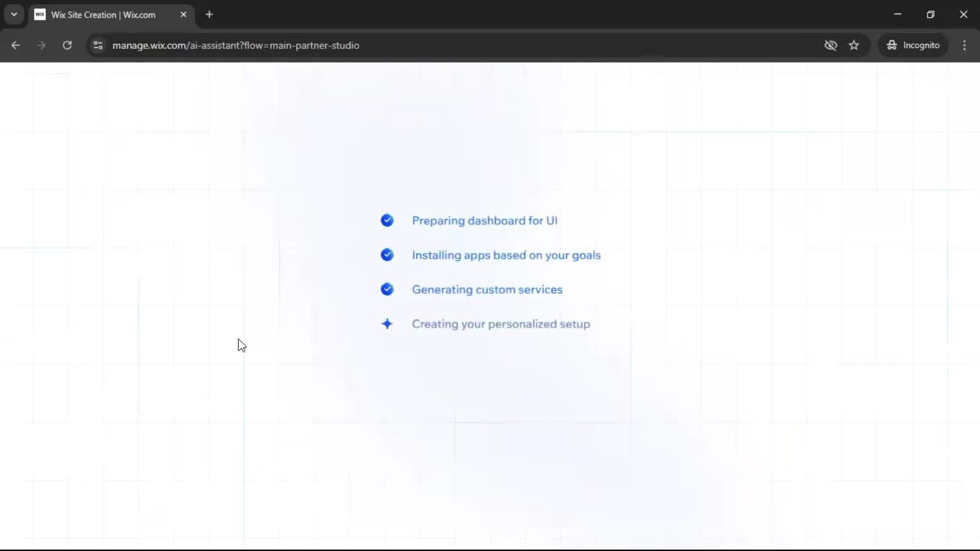
Task: Click "Creating your personalized setup" text
Action: tap(501, 324)
